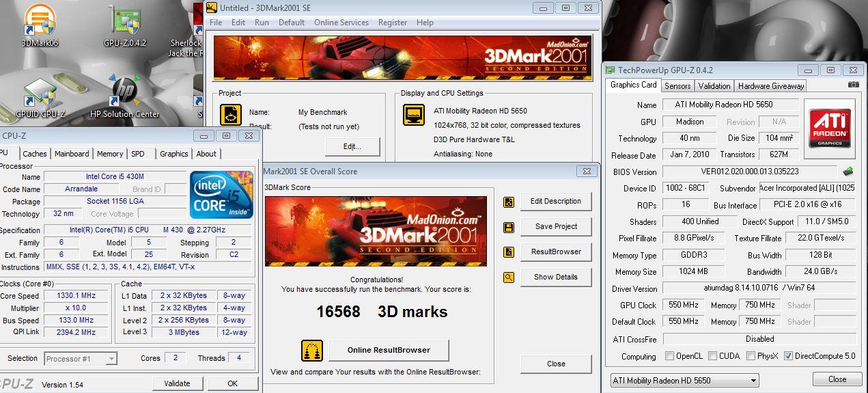Click the ResultBrowser button
The width and height of the screenshot is (868, 393).
556,252
